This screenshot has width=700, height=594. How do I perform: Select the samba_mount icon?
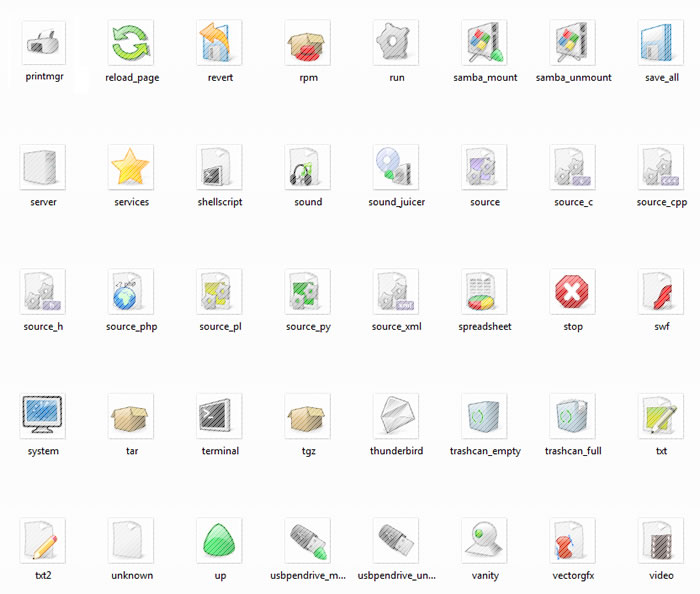[x=484, y=43]
